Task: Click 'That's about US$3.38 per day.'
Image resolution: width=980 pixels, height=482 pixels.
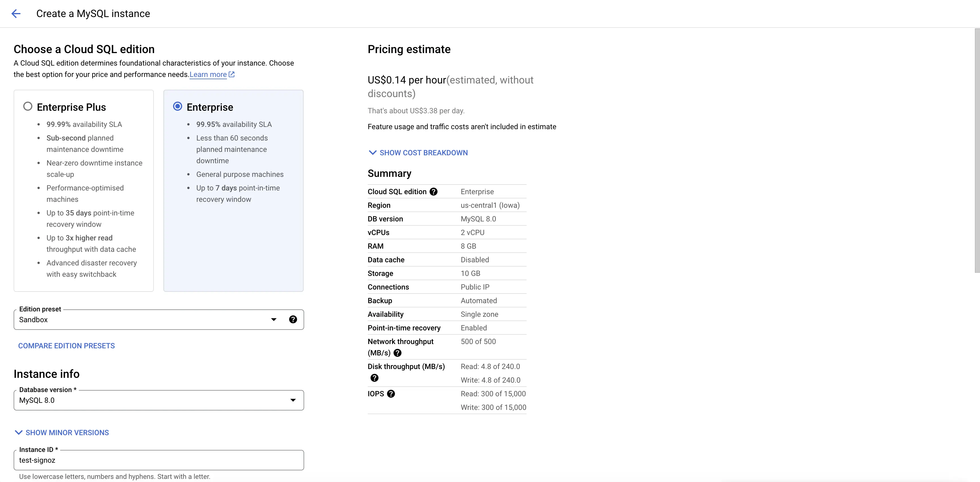Action: (416, 111)
